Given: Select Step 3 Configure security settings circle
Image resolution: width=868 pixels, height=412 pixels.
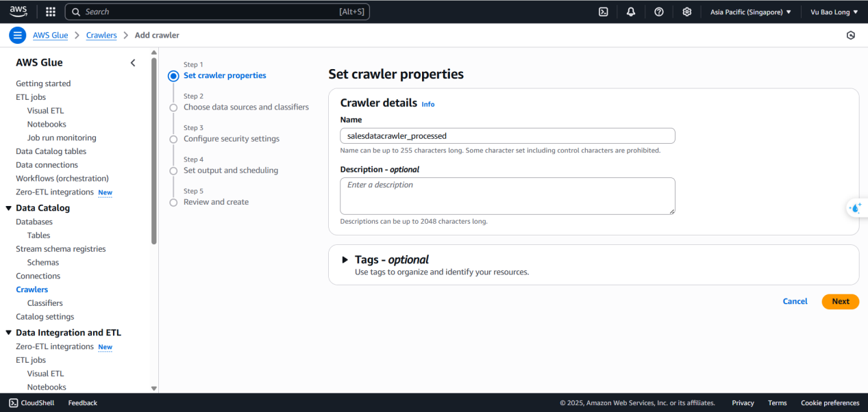Looking at the screenshot, I should click(x=173, y=139).
